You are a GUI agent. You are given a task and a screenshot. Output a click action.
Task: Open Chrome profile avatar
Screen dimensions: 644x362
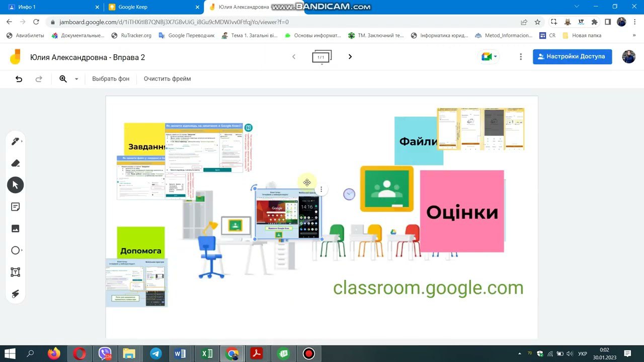[x=621, y=22]
